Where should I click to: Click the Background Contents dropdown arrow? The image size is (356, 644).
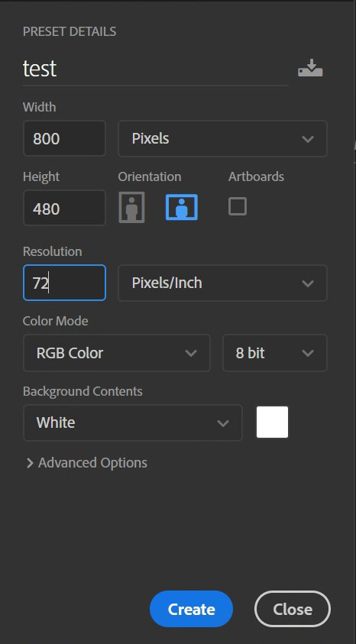point(223,423)
